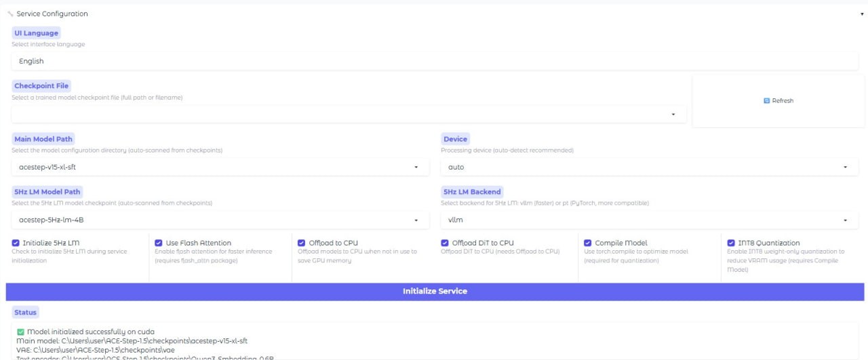
Task: Collapse the Service Configuration section arrow
Action: coord(862,14)
